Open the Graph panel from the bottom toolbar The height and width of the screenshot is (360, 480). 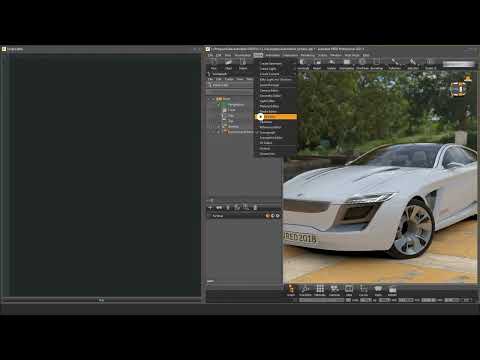pyautogui.click(x=291, y=290)
